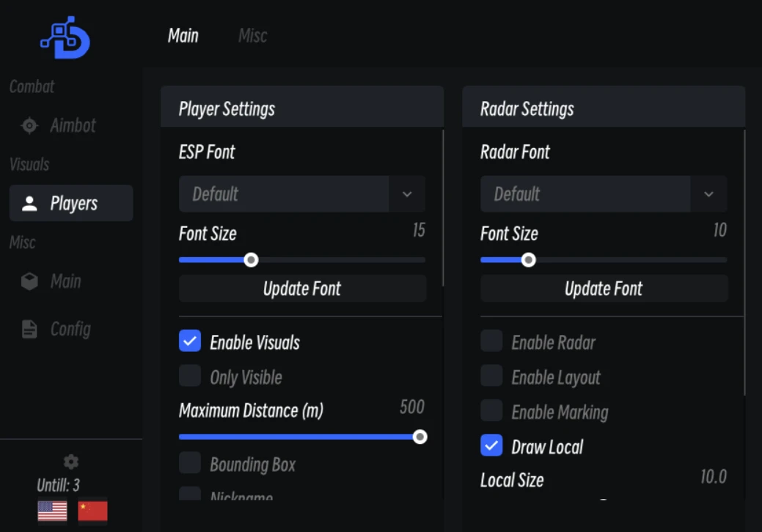
Task: Click Update Font in Player Settings
Action: (302, 289)
